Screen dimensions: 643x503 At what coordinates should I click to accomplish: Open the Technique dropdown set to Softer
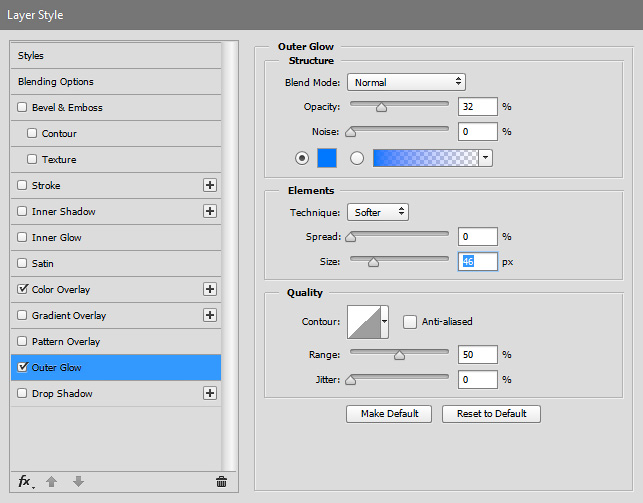378,212
